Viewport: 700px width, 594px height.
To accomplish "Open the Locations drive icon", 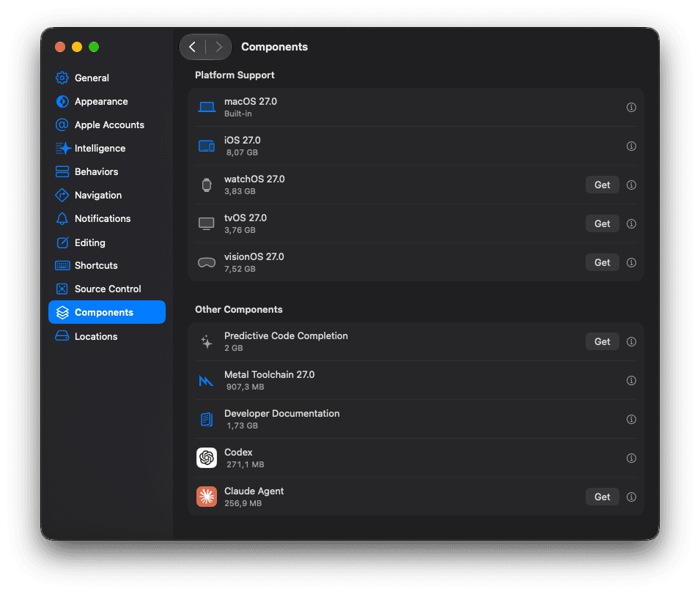I will point(62,335).
